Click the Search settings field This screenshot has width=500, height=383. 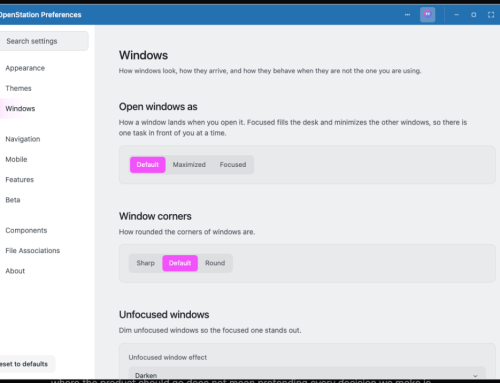(43, 41)
